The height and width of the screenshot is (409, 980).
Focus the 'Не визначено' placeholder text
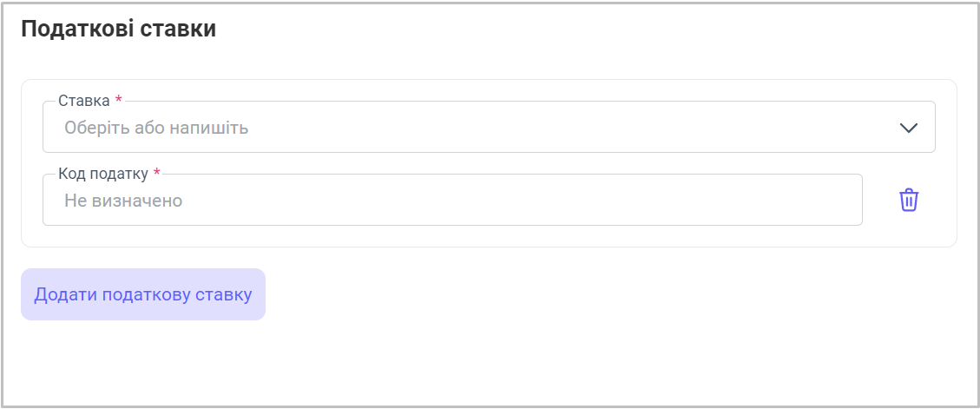(123, 201)
